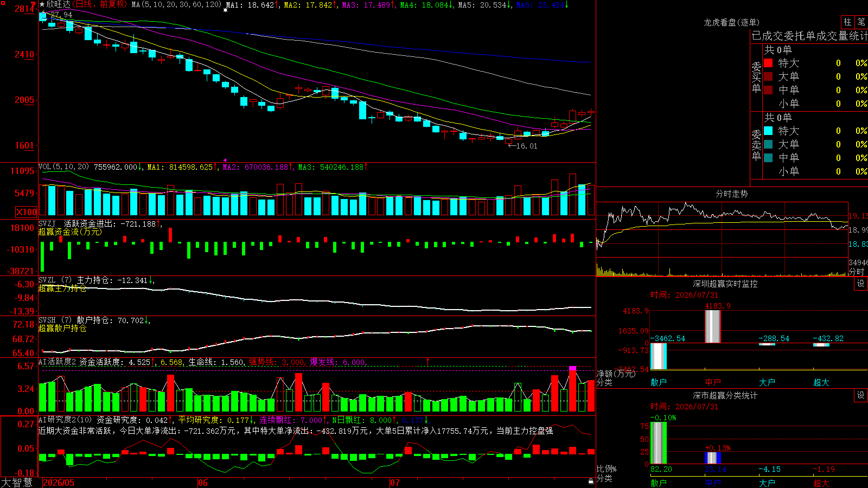This screenshot has height=488, width=868.
Task: Click the teal 大单 sell-order swatch
Action: tap(768, 144)
